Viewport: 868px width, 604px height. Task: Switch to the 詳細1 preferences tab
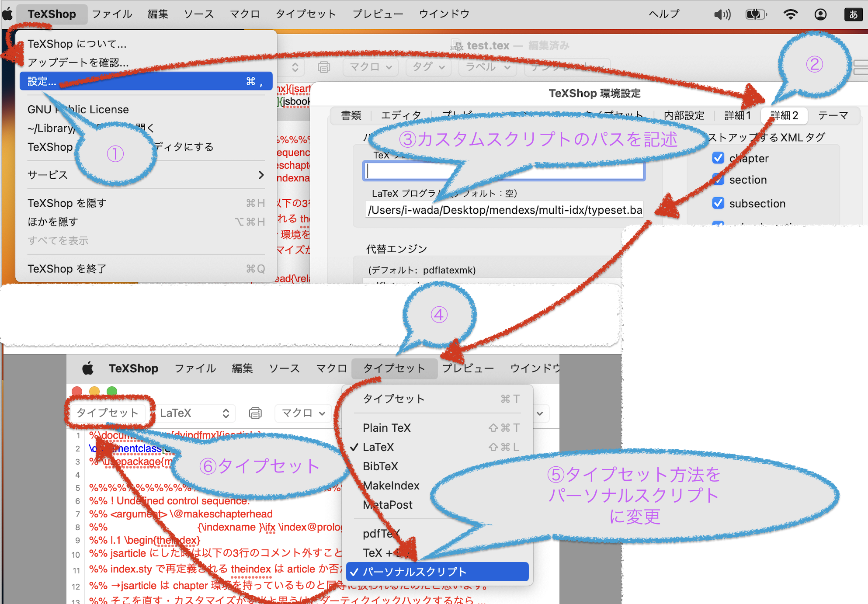[x=737, y=115]
